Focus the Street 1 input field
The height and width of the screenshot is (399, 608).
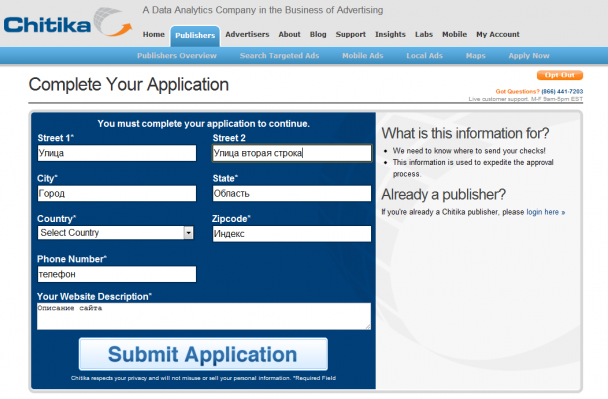pyautogui.click(x=117, y=153)
